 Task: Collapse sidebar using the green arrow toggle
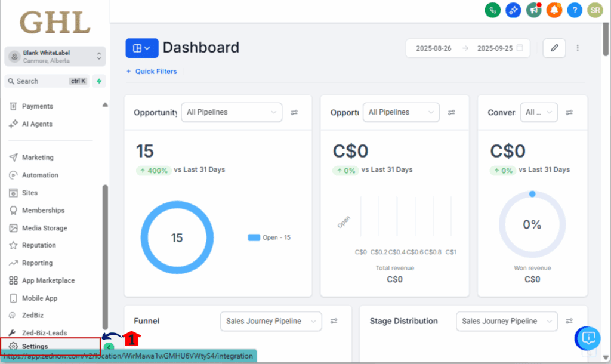[x=109, y=347]
